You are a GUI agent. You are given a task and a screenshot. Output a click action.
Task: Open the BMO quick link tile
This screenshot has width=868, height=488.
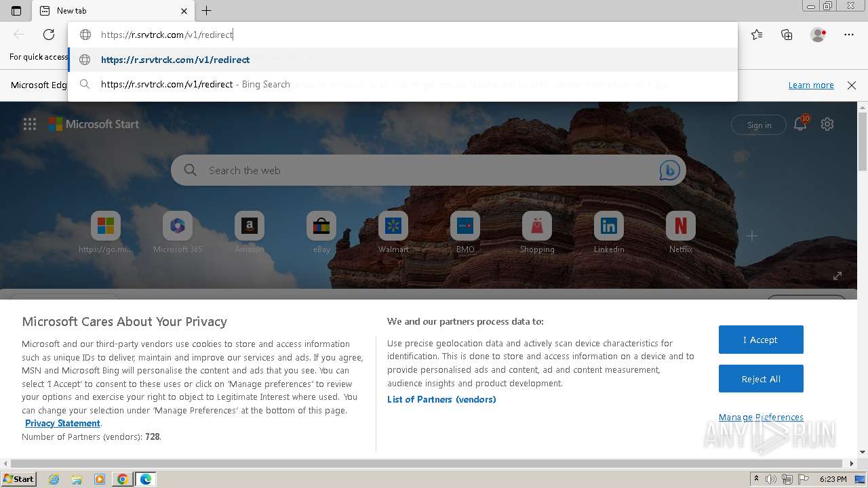(x=465, y=232)
